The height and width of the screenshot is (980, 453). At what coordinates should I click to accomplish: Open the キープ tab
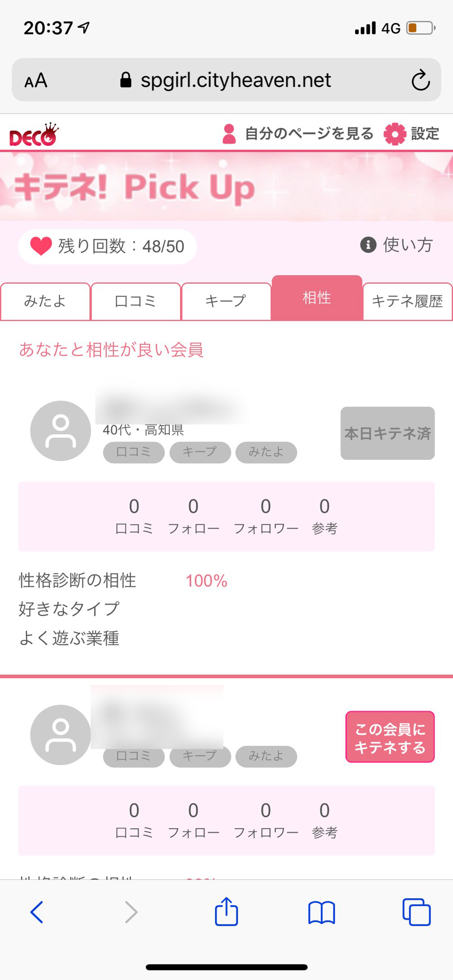[226, 301]
